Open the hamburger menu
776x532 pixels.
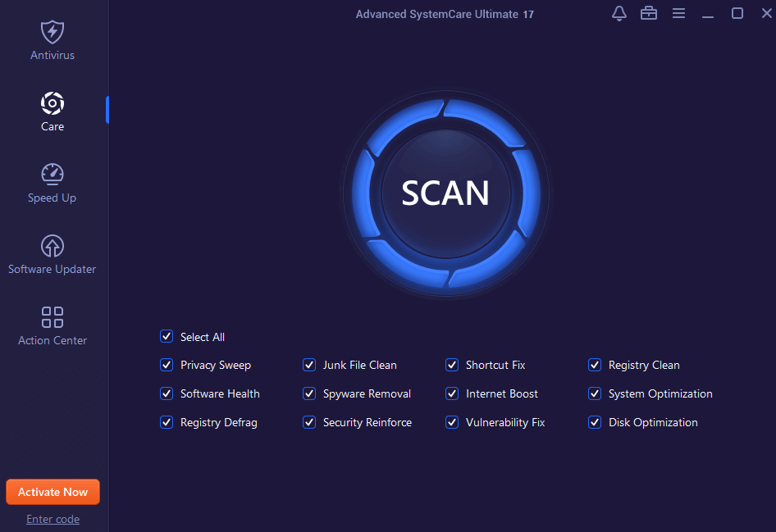pyautogui.click(x=678, y=13)
